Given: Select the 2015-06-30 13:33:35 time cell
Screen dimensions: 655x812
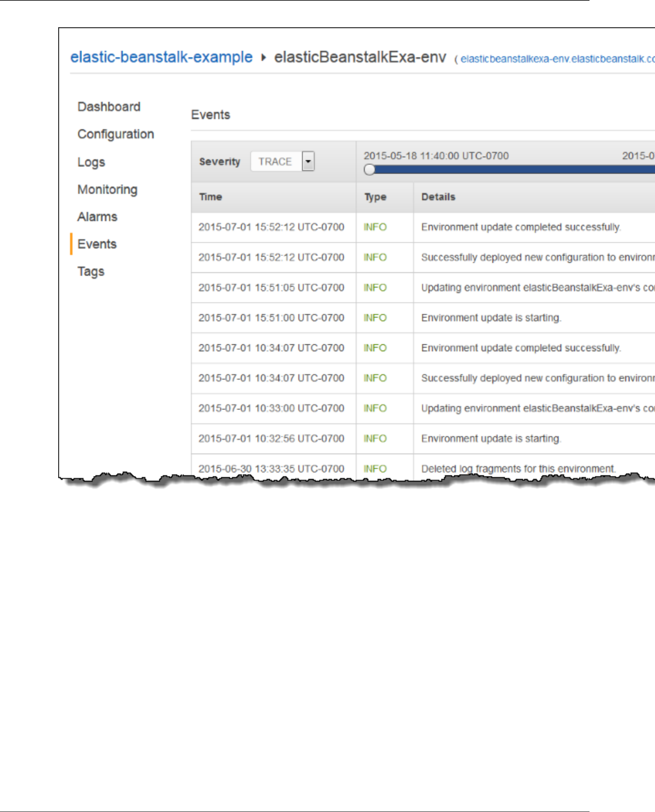Looking at the screenshot, I should point(271,469).
